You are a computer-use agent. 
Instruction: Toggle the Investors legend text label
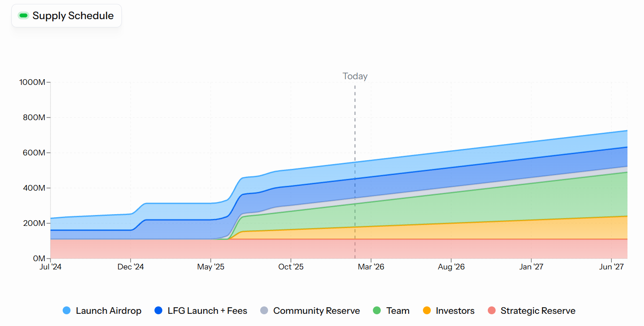coord(455,311)
